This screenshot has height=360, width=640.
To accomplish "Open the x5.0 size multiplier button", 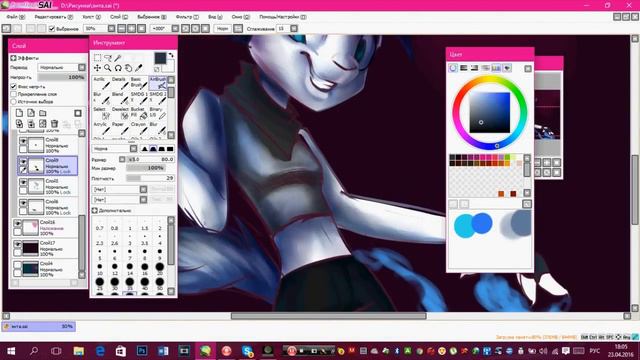I will coord(122,160).
